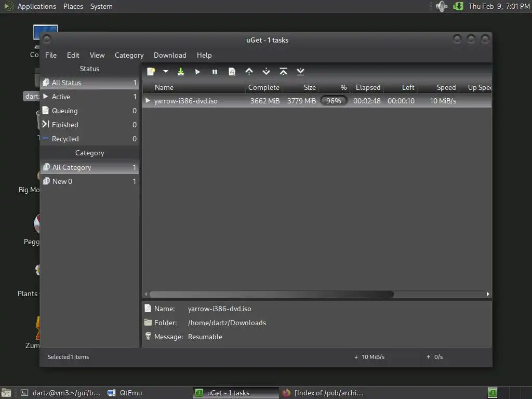The image size is (532, 399).
Task: Sort by Left column header
Action: click(x=401, y=87)
